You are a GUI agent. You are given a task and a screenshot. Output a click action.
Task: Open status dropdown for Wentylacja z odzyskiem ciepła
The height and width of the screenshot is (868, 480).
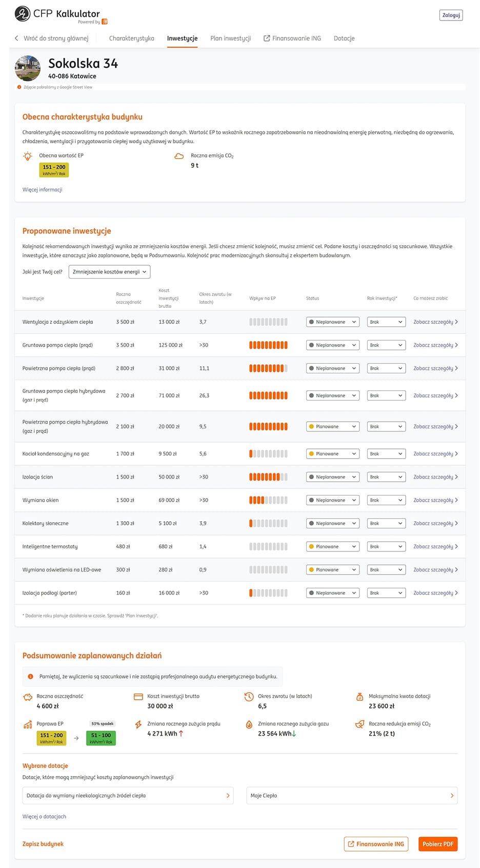tap(332, 322)
